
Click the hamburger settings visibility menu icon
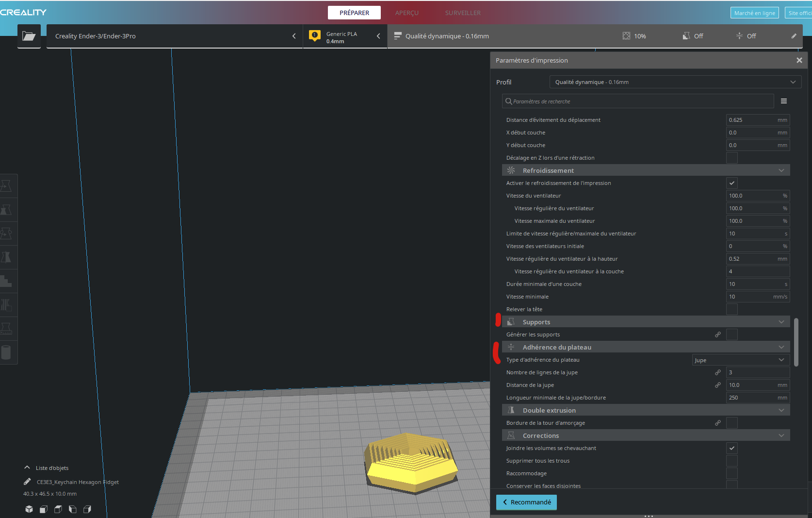click(784, 101)
